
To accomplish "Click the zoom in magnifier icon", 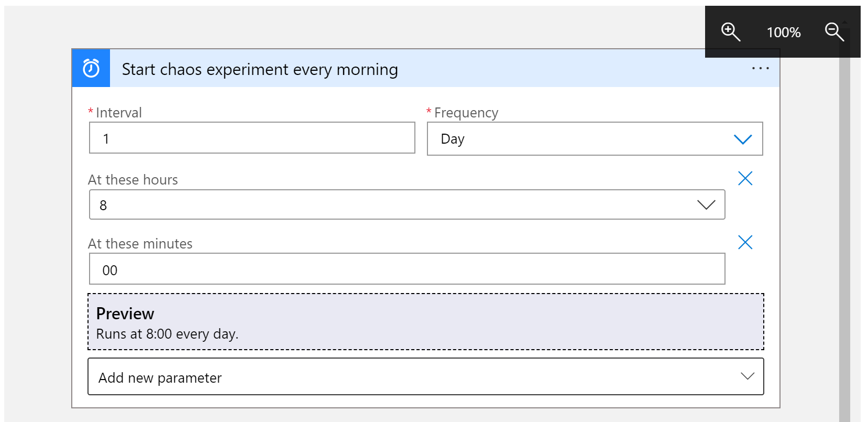I will tap(730, 31).
